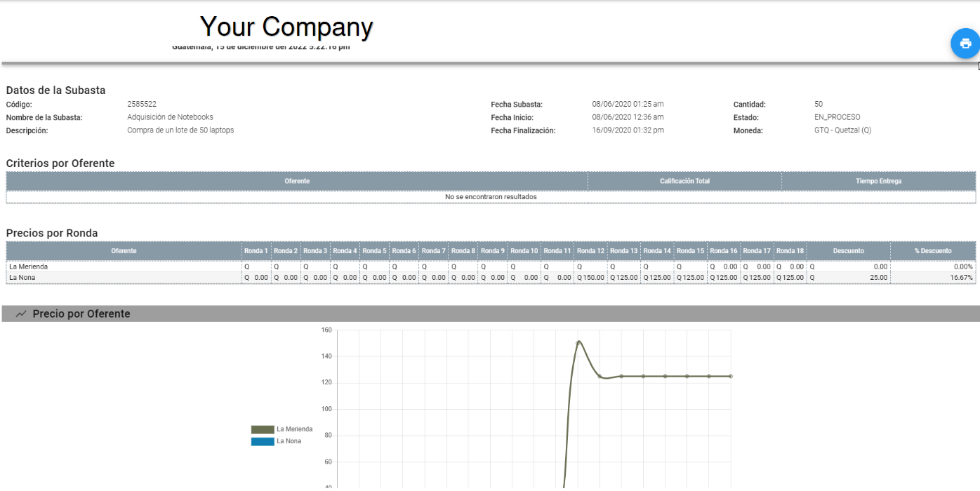
Task: Click Oferente header in Criterios por Oferente table
Action: coord(297,181)
